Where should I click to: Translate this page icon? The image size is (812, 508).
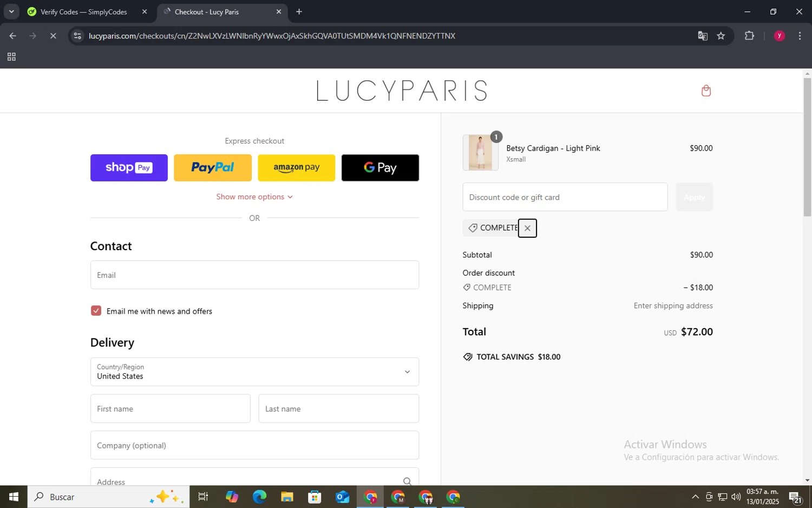pyautogui.click(x=703, y=36)
